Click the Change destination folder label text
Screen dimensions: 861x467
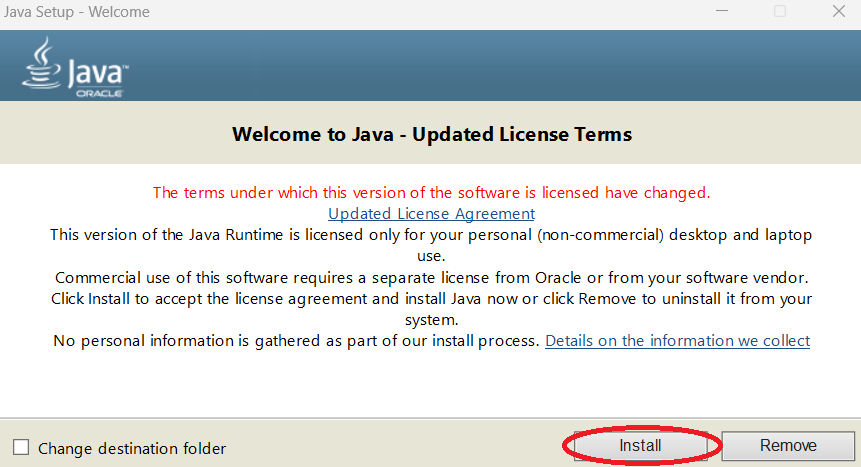132,448
